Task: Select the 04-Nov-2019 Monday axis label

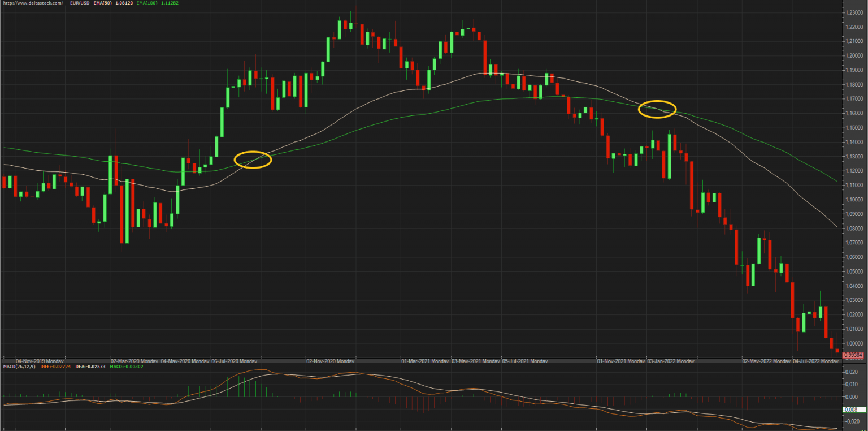Action: tap(40, 360)
